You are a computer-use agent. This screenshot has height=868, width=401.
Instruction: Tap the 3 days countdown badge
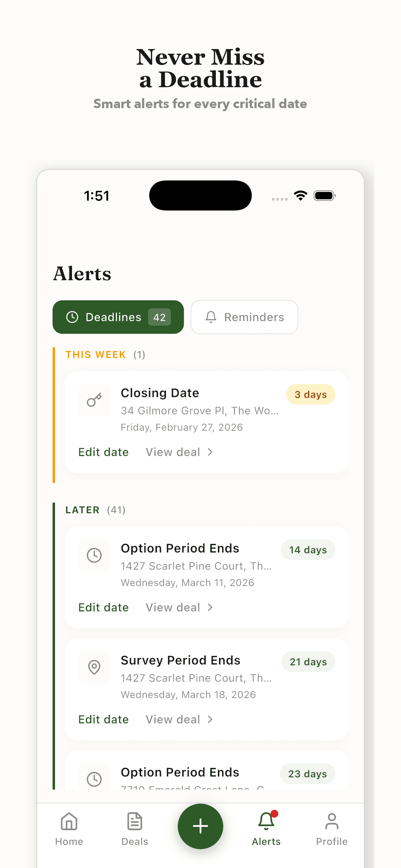click(310, 394)
